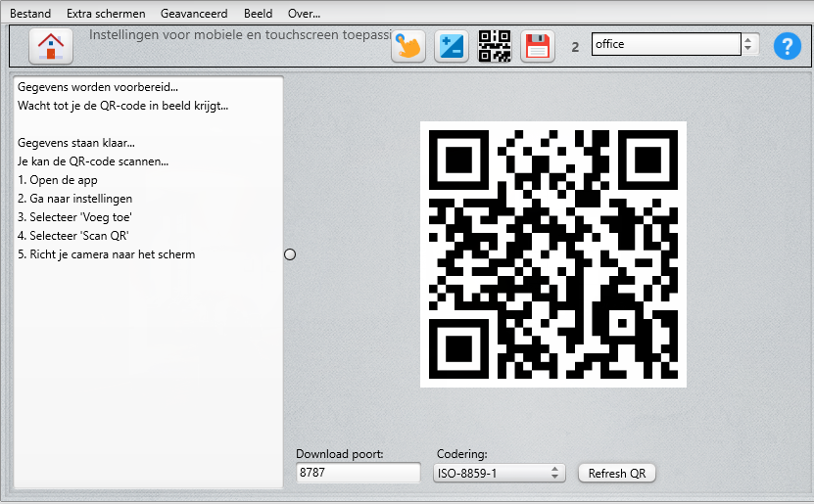
Task: Click the line 'Gegevens staan klaar...'
Action: click(75, 143)
